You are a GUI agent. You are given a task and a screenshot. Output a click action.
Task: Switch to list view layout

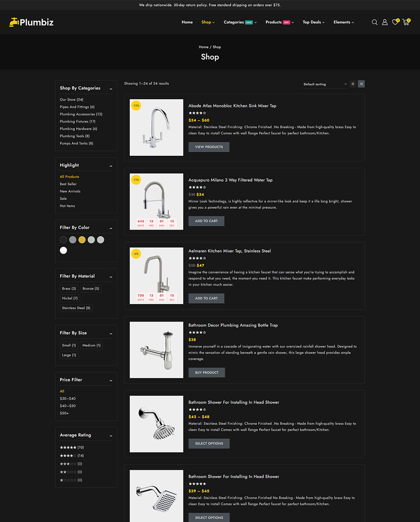click(361, 84)
